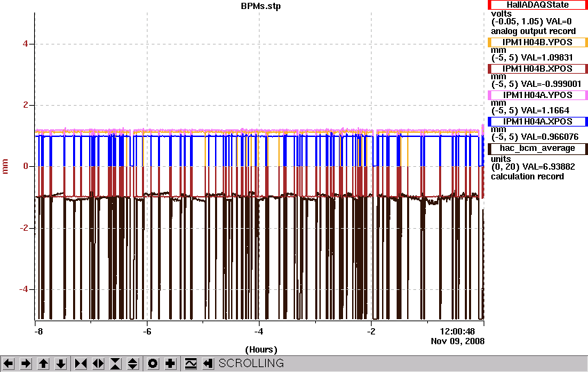Screen dimensions: 588x372
Task: Click the waveform graph icon
Action: tap(191, 364)
